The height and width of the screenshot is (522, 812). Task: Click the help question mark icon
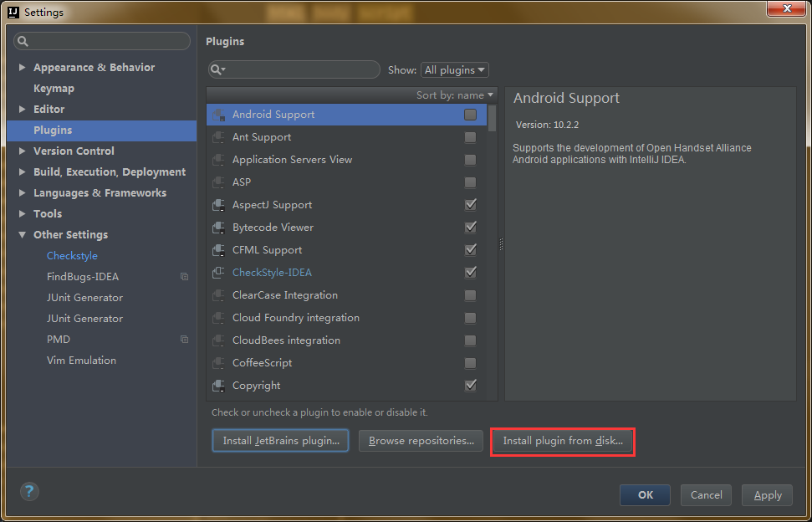point(28,491)
